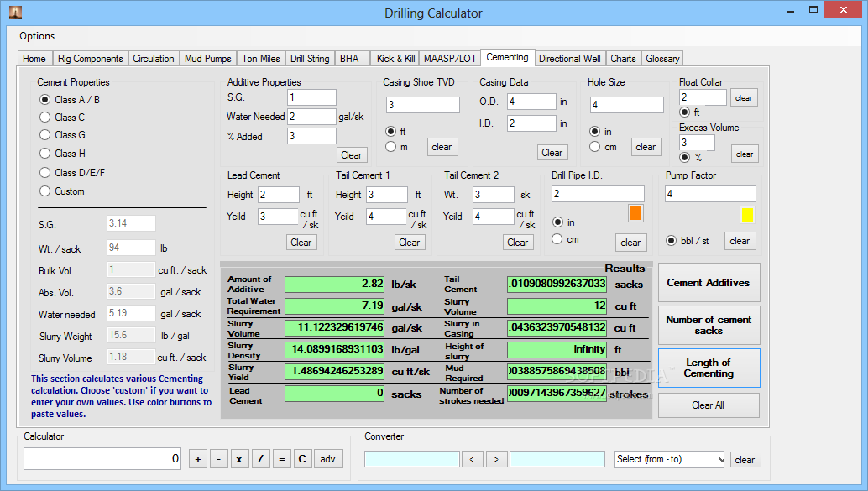Image resolution: width=868 pixels, height=491 pixels.
Task: Clear the Converter fields
Action: (745, 459)
